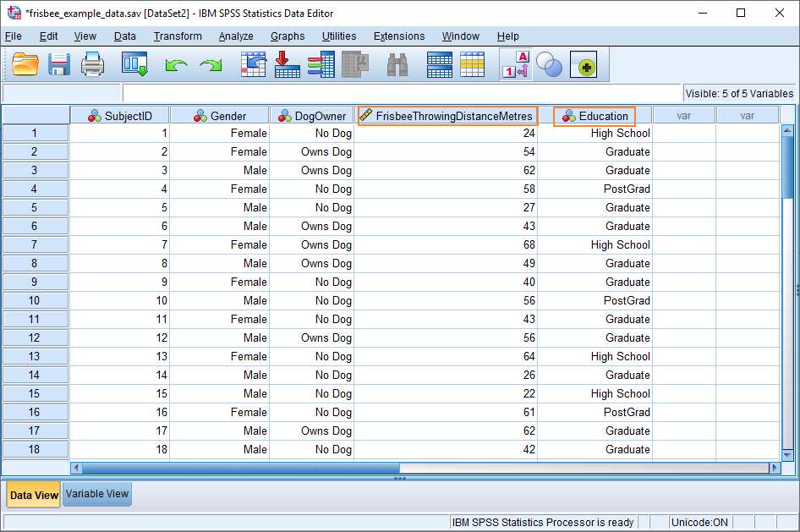Select the Gender column header
The height and width of the screenshot is (532, 800).
click(219, 116)
